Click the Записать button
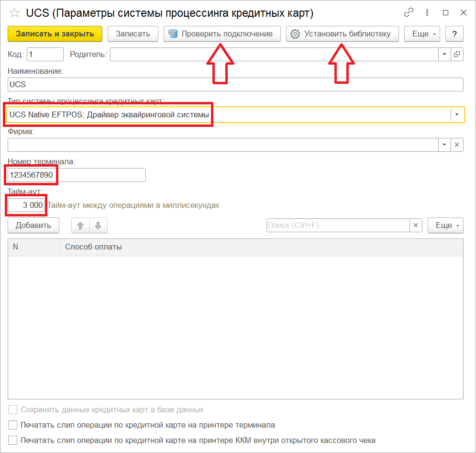Screen dimensions: 476x453 point(133,34)
